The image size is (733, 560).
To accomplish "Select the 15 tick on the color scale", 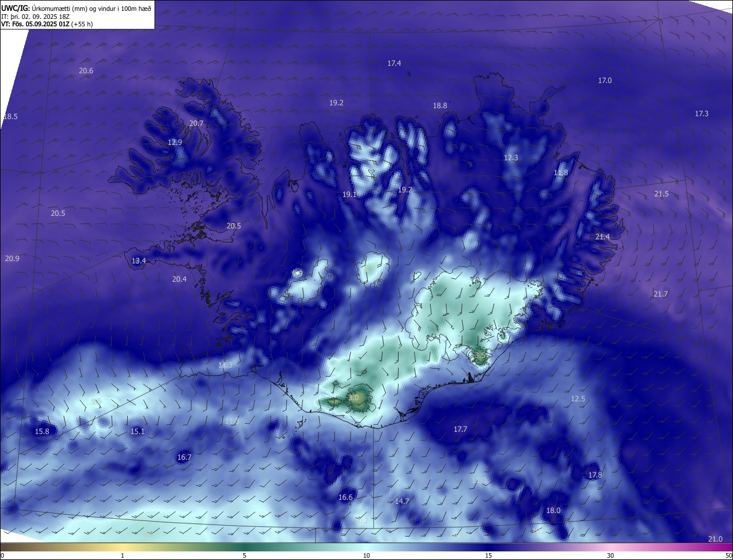I will pos(488,555).
